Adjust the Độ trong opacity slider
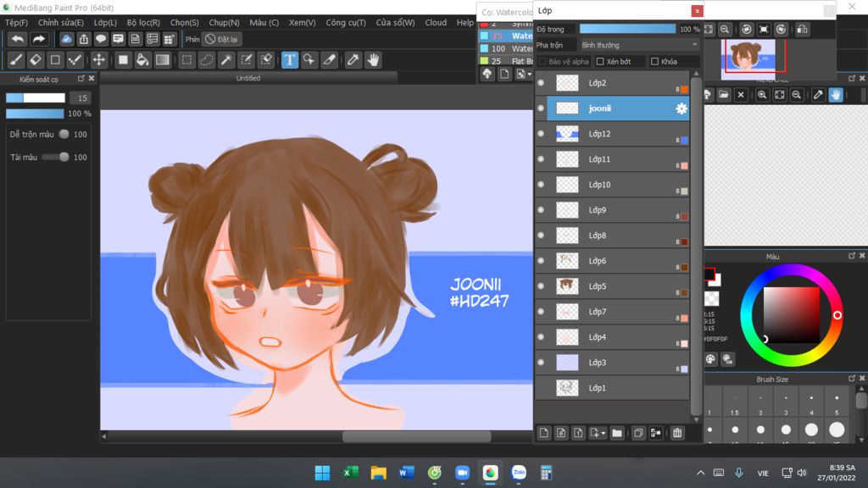 (627, 30)
